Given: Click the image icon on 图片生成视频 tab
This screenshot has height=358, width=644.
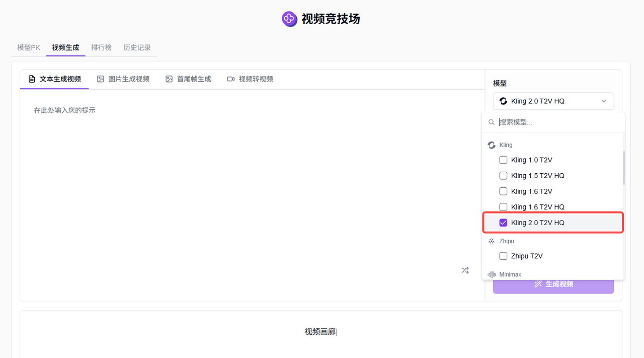Looking at the screenshot, I should 101,79.
